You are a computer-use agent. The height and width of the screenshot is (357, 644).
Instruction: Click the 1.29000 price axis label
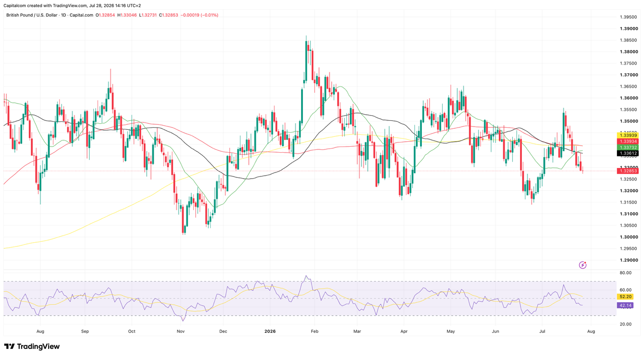pos(628,260)
